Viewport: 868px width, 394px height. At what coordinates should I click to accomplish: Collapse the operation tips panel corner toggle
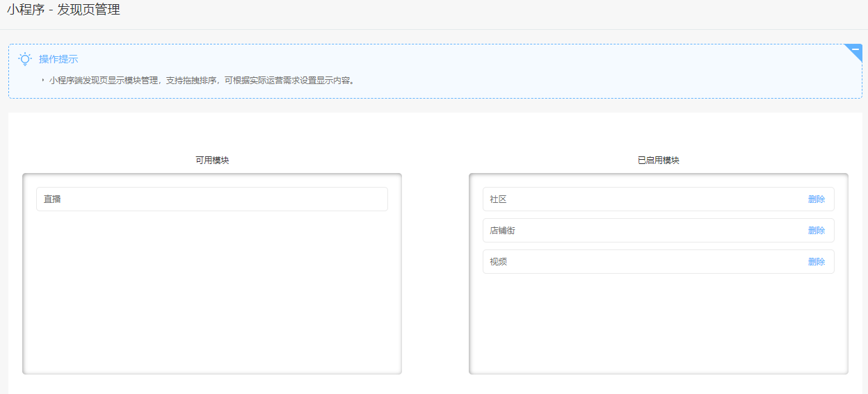[855, 50]
